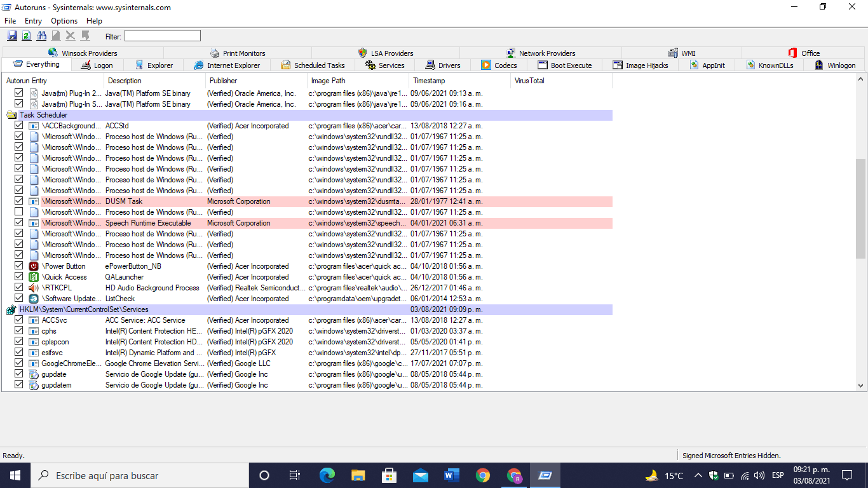Click the HKLM Services registry key icon
Viewport: 868px width, 488px height.
coord(11,309)
